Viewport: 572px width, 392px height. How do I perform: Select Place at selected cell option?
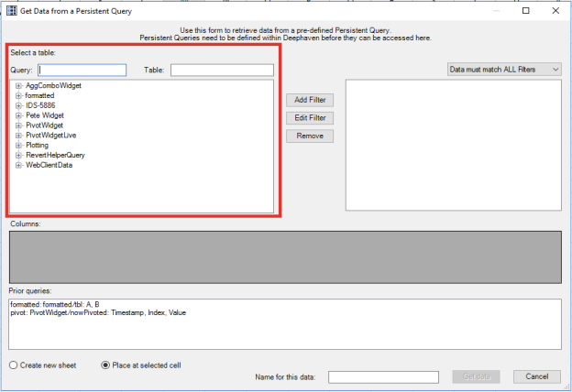[105, 365]
